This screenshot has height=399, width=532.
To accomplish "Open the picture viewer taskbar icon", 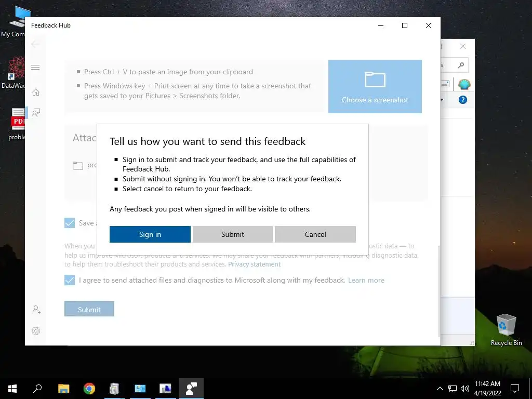I will (x=166, y=389).
